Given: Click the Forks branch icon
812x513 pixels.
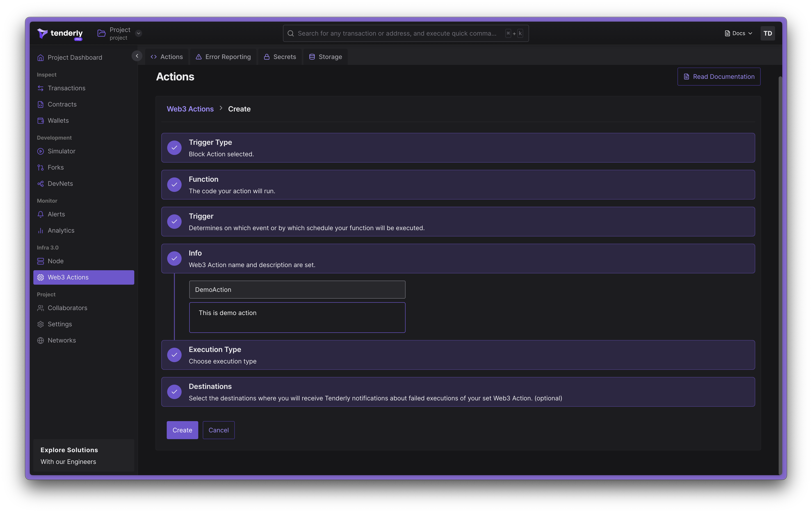Looking at the screenshot, I should tap(41, 168).
